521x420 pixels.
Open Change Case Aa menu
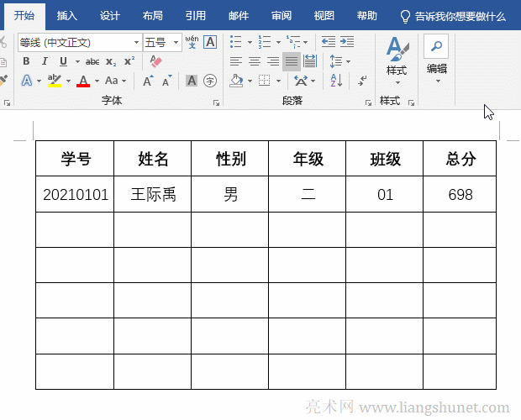(x=112, y=81)
